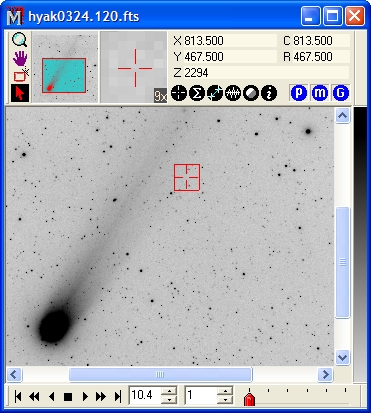This screenshot has width=371, height=413.
Task: Toggle the blue M button
Action: point(320,93)
